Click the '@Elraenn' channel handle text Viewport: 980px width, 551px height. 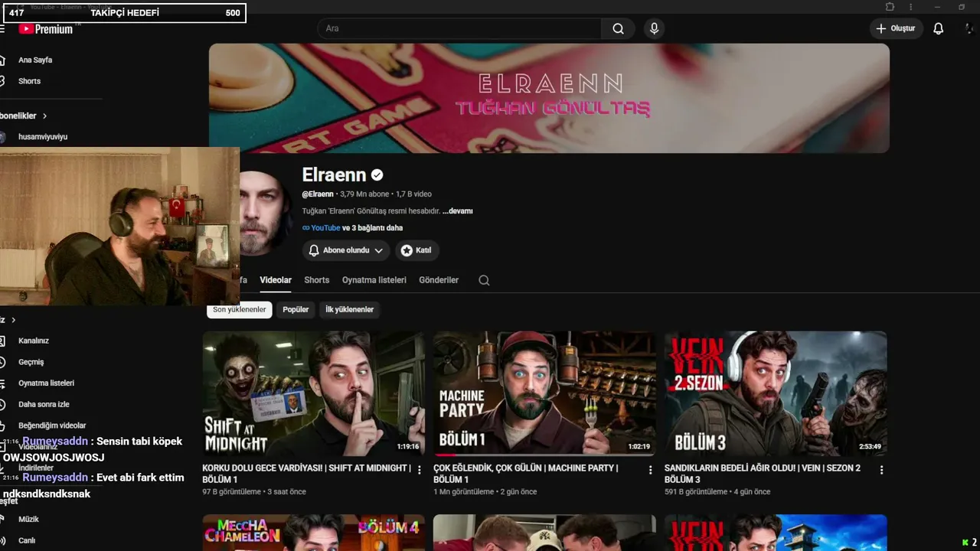point(318,194)
